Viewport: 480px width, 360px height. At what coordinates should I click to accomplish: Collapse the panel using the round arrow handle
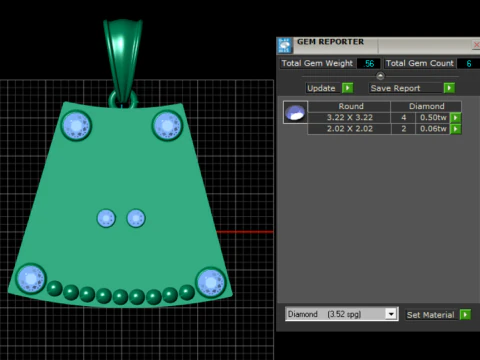(x=380, y=76)
